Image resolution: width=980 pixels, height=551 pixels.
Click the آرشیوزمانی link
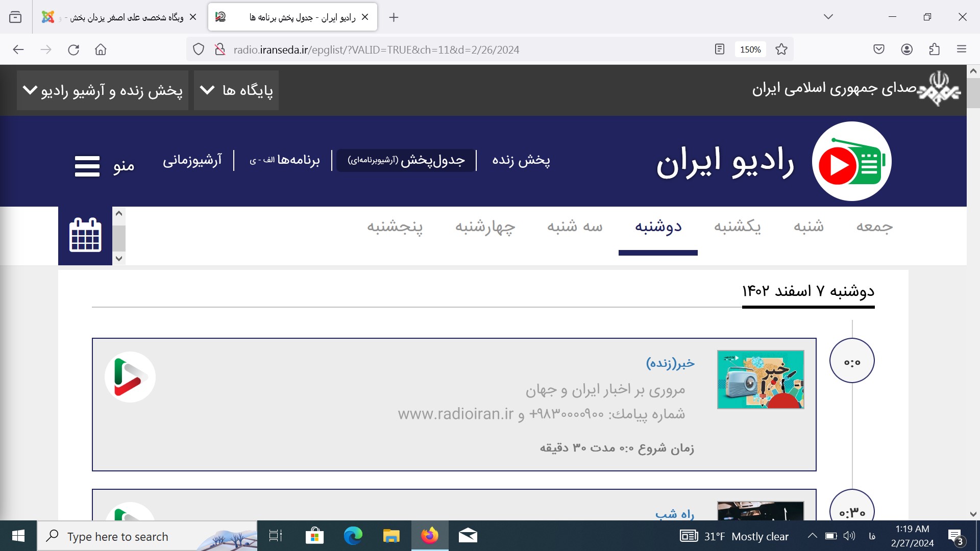192,160
